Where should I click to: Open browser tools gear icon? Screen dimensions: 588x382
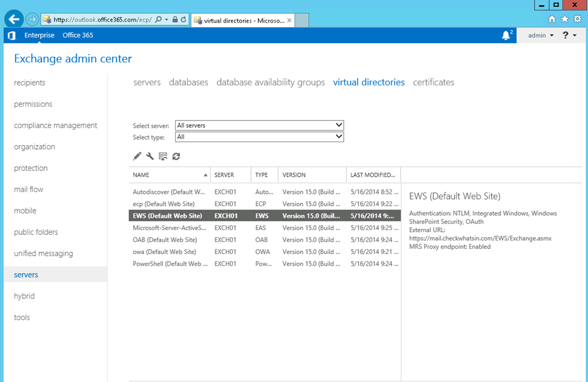coord(578,19)
